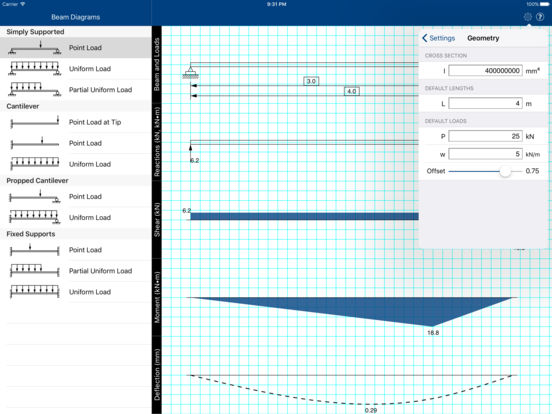This screenshot has width=552, height=414.
Task: Choose Cantilever Uniform Load beam icon
Action: 34,164
